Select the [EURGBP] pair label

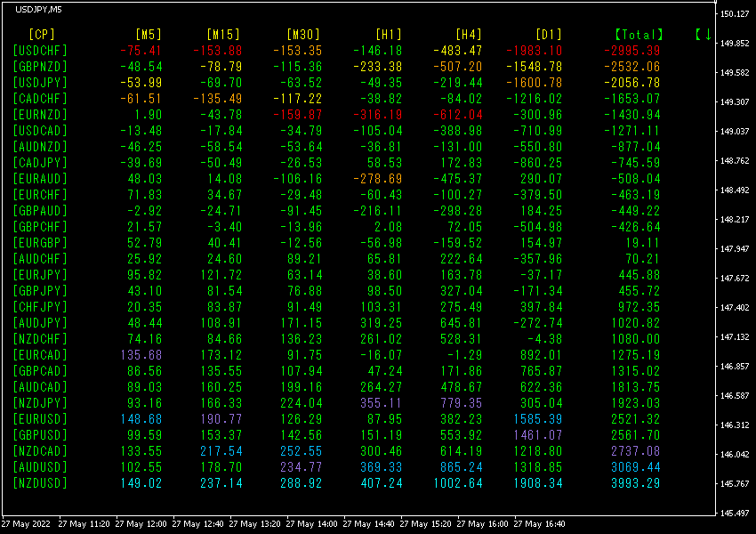point(40,243)
